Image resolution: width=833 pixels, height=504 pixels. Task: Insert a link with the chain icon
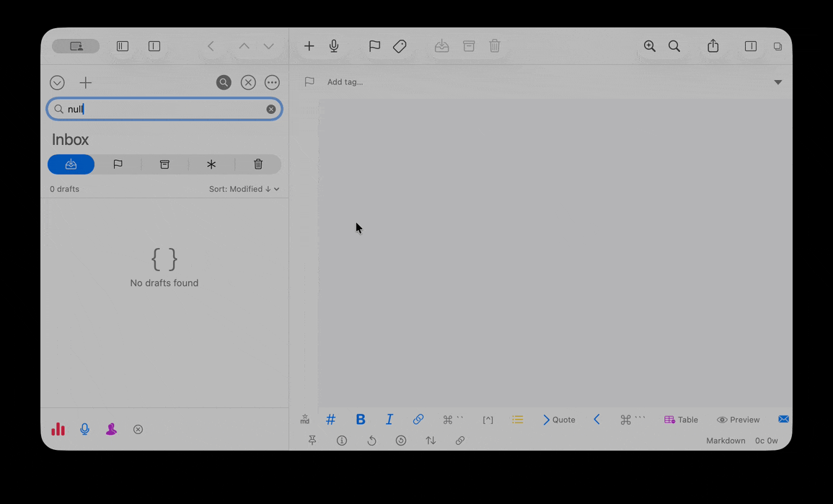point(418,420)
